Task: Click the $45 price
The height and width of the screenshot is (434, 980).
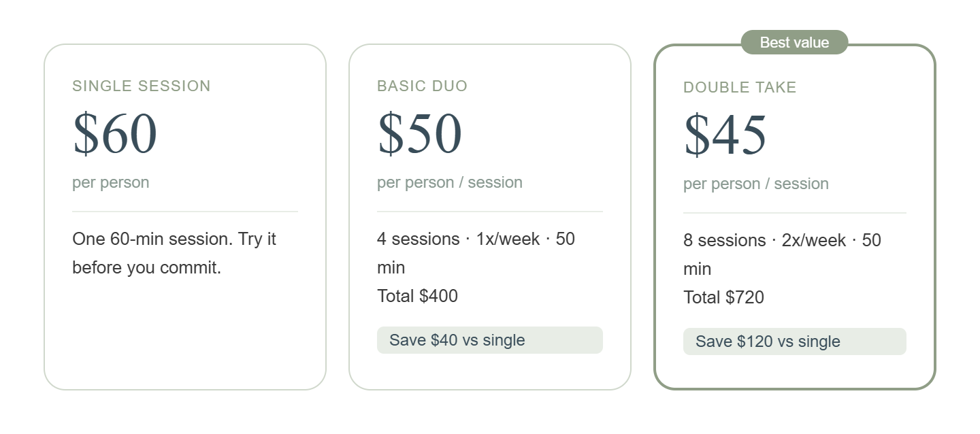Action: point(725,135)
